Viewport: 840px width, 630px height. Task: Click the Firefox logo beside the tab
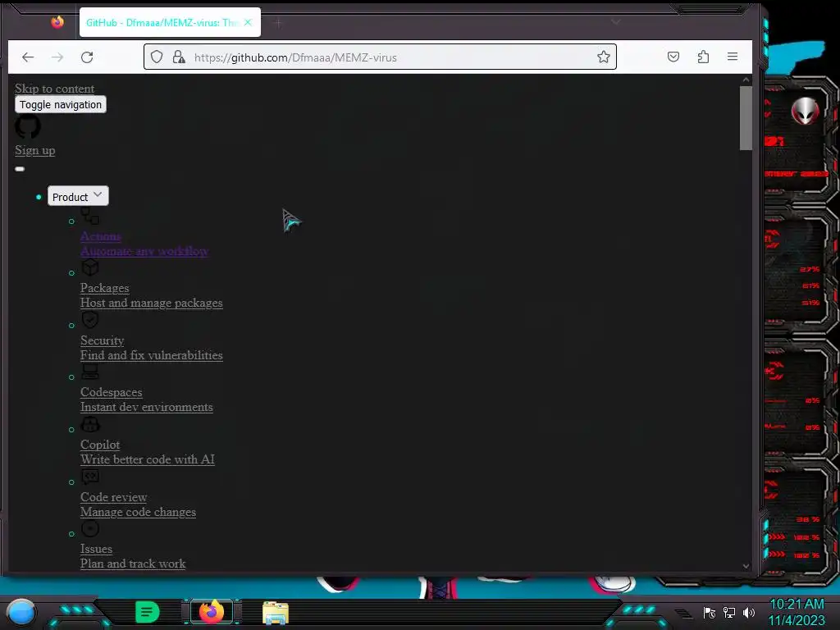[x=57, y=22]
